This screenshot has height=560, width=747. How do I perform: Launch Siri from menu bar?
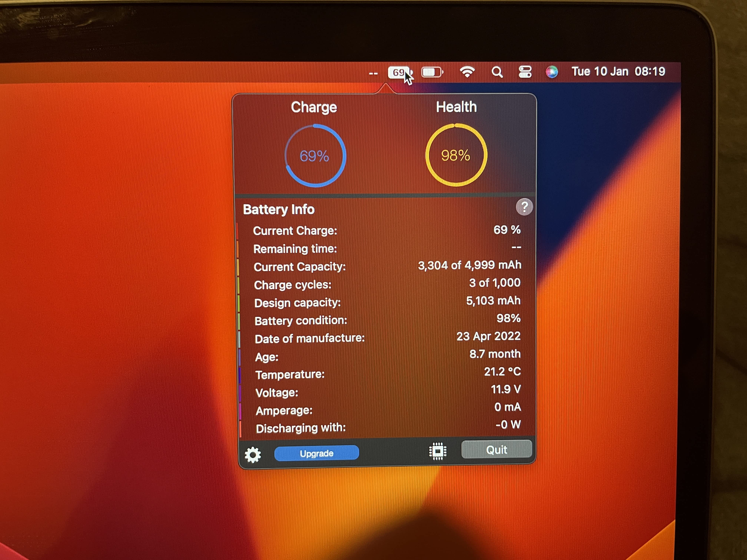tap(552, 72)
